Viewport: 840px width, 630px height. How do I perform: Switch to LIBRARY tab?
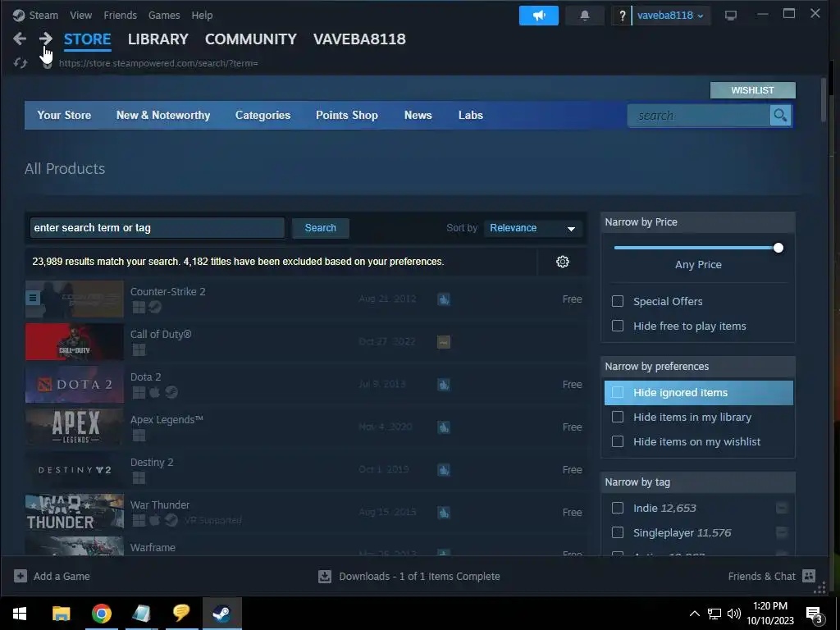coord(158,39)
